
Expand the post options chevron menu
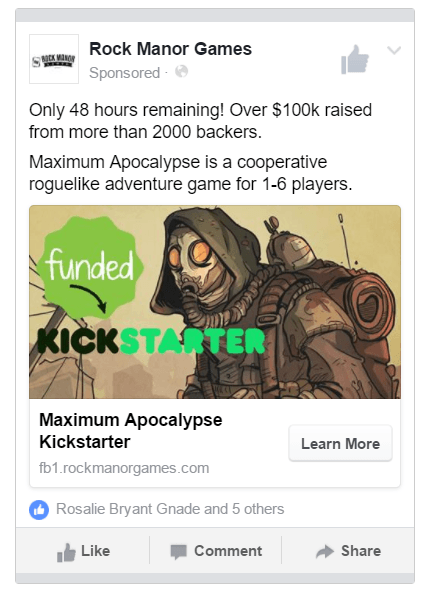pyautogui.click(x=394, y=50)
